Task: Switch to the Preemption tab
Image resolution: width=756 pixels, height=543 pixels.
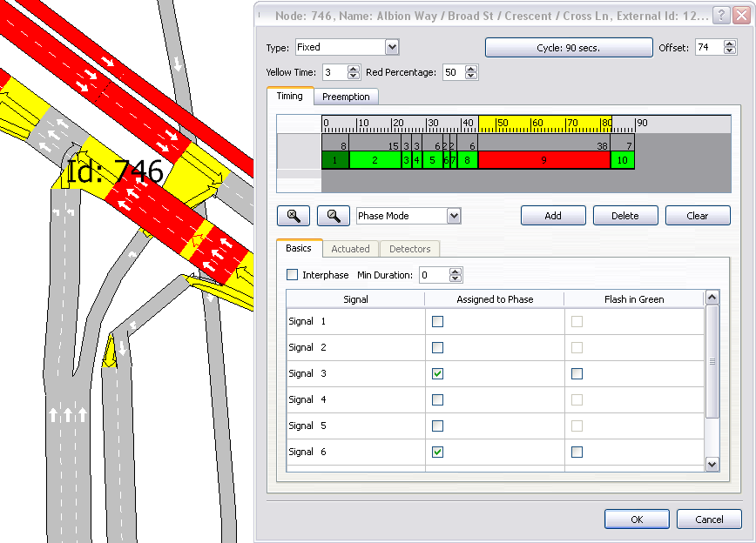Action: (346, 96)
